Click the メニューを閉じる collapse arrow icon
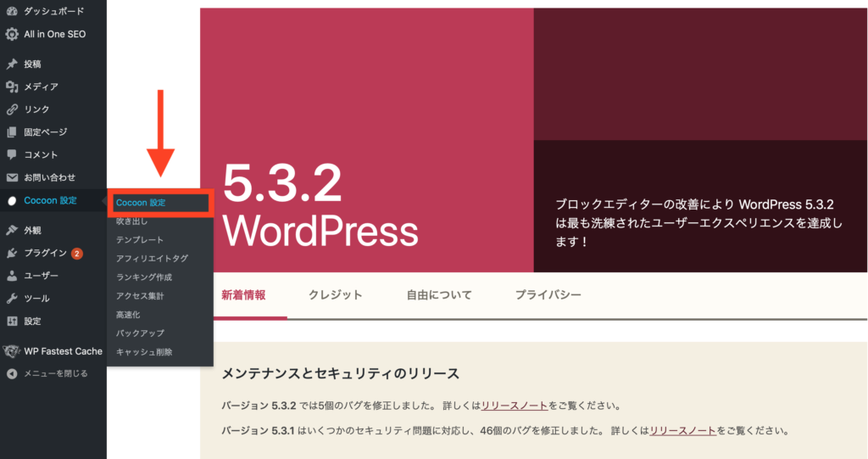The height and width of the screenshot is (459, 868). tap(12, 373)
